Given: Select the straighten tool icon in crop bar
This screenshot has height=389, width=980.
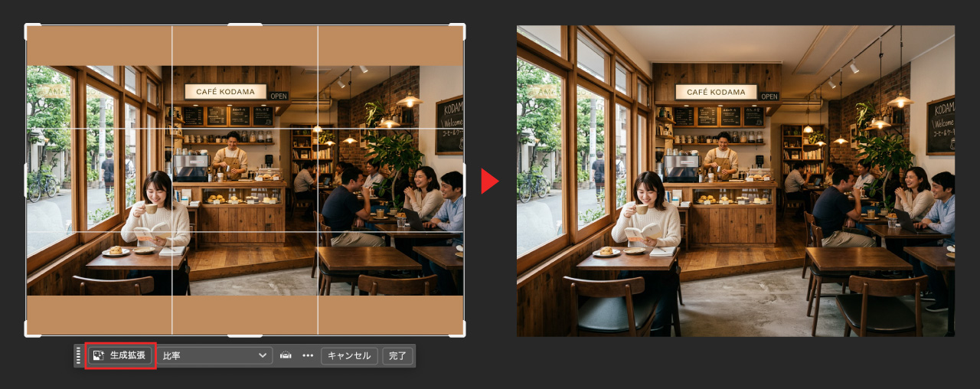Looking at the screenshot, I should point(286,356).
